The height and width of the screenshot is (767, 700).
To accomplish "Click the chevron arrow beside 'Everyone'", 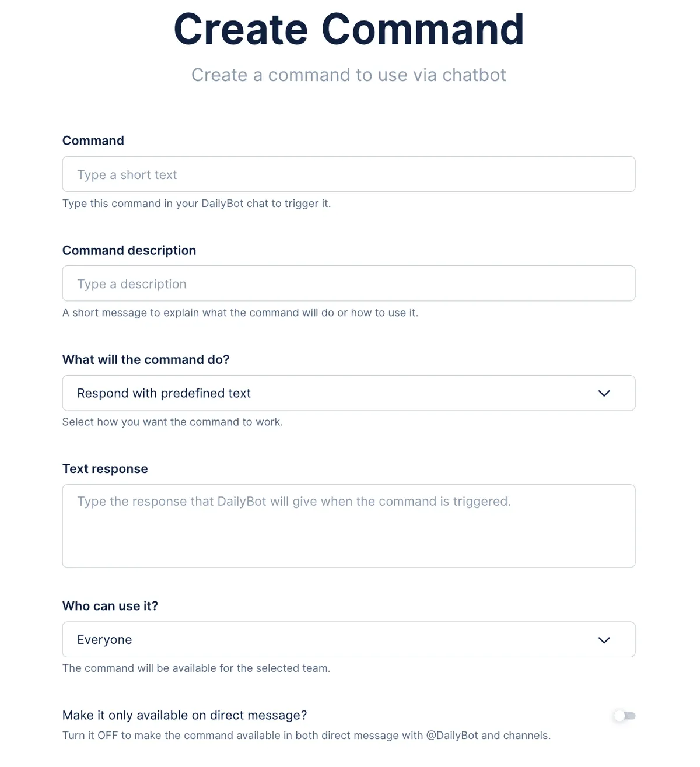I will (x=604, y=640).
